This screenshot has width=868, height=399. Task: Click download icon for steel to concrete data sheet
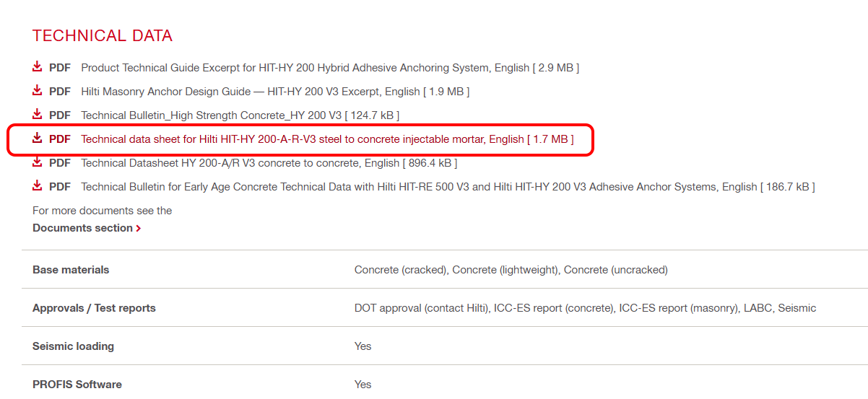[38, 139]
